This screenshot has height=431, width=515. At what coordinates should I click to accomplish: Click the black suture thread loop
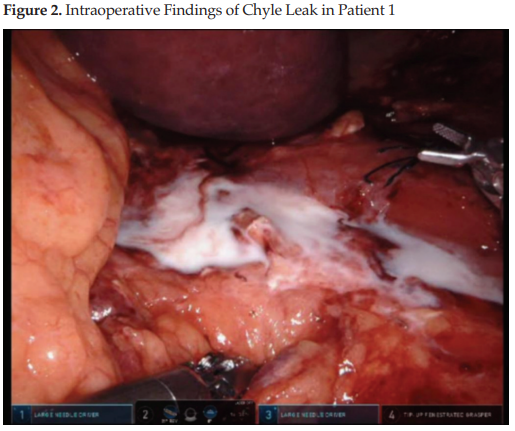pyautogui.click(x=390, y=167)
